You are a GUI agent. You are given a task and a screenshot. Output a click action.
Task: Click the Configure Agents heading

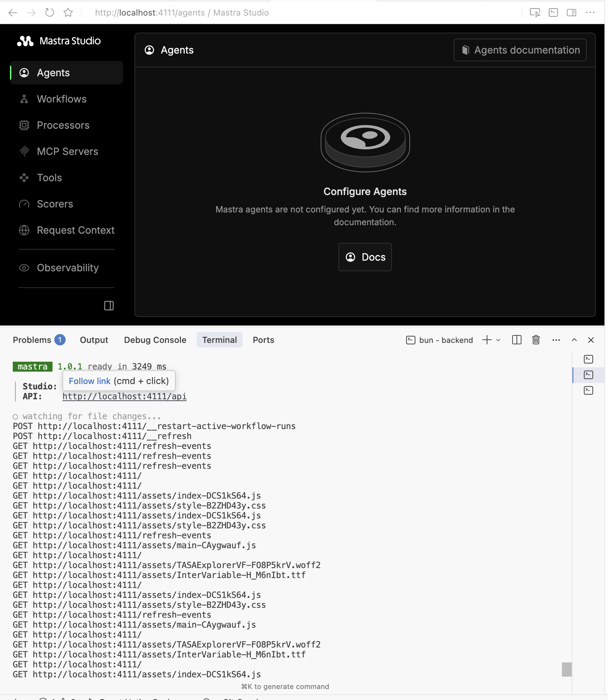coord(365,191)
